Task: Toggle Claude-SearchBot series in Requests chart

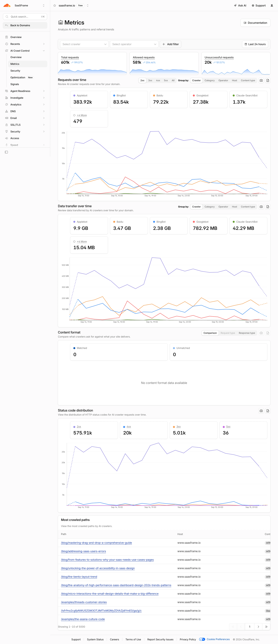Action: click(x=248, y=99)
